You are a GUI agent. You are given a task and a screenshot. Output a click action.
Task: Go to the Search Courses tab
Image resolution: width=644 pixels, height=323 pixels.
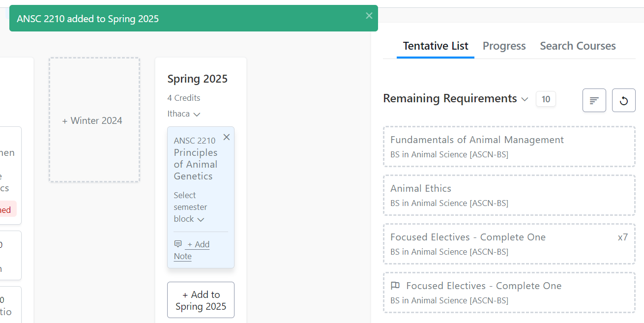click(578, 46)
